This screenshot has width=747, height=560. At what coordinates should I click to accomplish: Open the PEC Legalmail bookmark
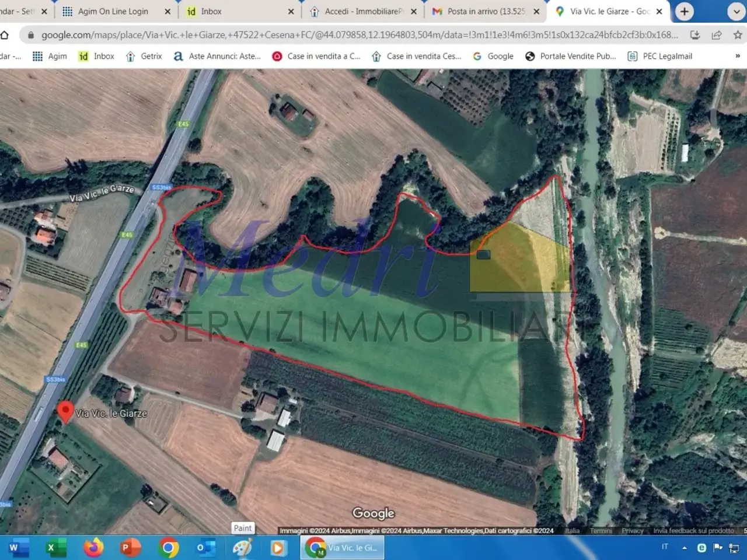tap(660, 56)
